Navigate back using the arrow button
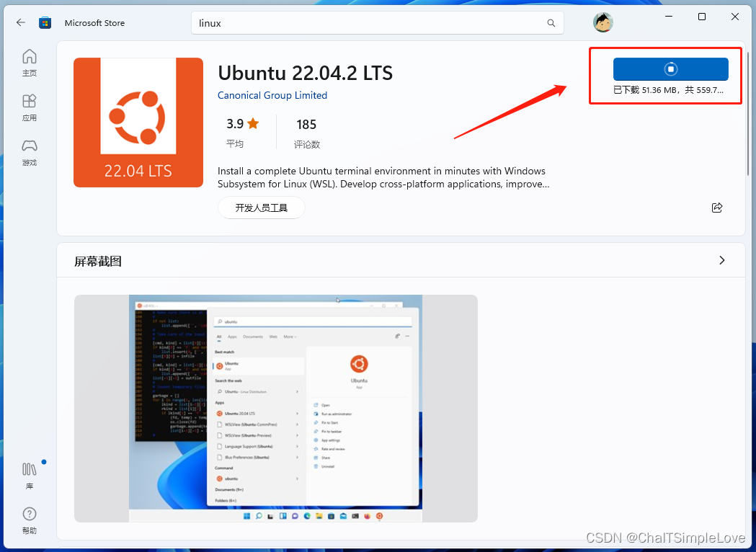The image size is (756, 552). tap(20, 22)
